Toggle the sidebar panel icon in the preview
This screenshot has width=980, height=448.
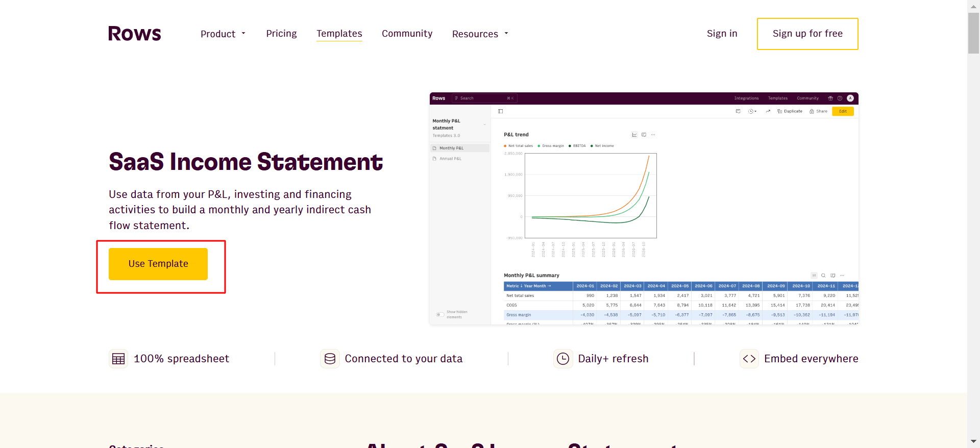[501, 111]
